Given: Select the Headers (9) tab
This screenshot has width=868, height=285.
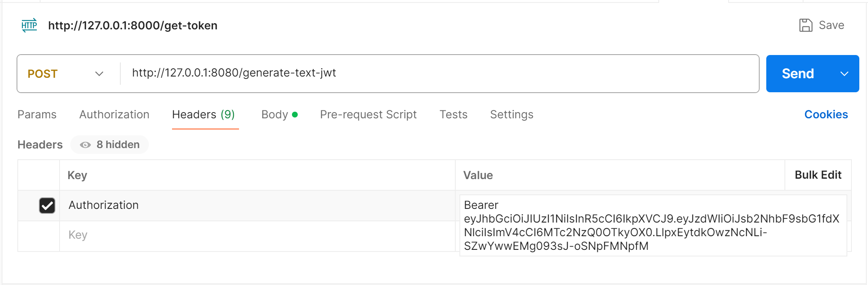Looking at the screenshot, I should 203,115.
